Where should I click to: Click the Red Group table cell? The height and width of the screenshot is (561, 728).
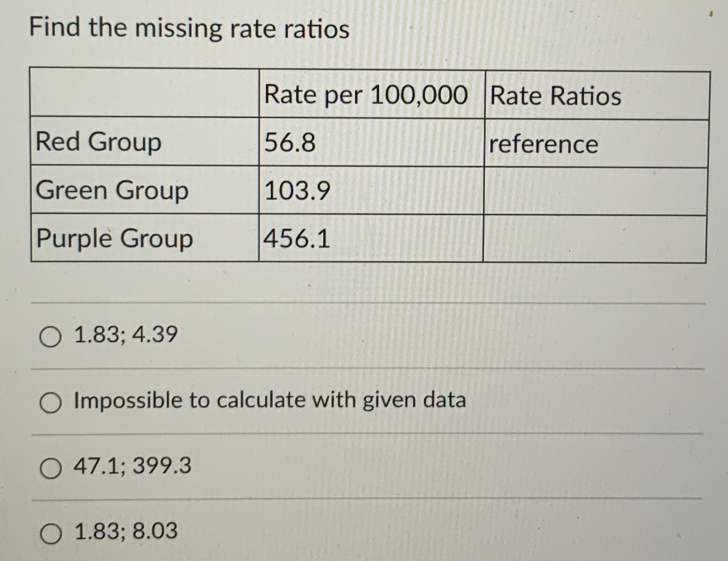(x=98, y=142)
